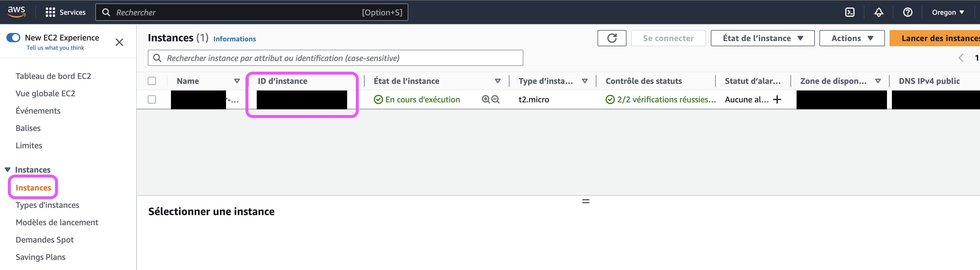980x270 pixels.
Task: Open the Actions dropdown
Action: tap(852, 38)
